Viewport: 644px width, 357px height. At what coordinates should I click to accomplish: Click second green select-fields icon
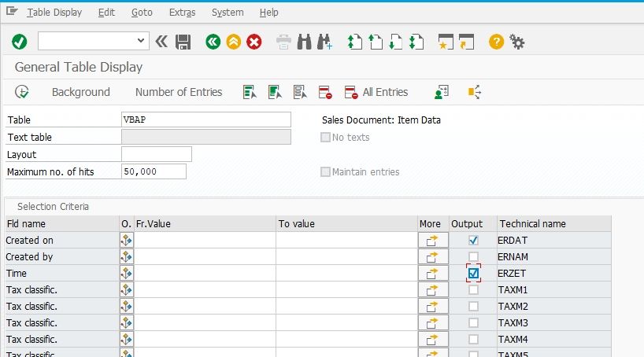(275, 92)
